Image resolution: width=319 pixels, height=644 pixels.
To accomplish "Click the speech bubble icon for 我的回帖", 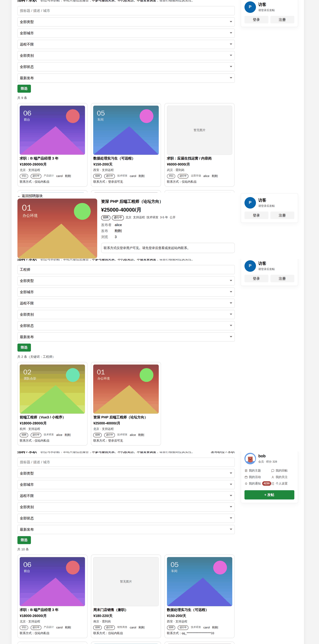I will click(x=273, y=470).
